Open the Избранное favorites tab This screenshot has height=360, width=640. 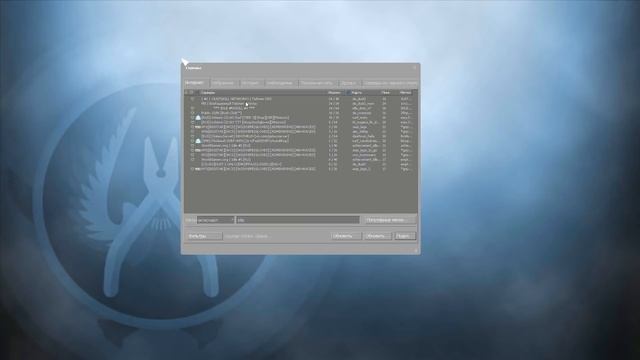[x=224, y=83]
